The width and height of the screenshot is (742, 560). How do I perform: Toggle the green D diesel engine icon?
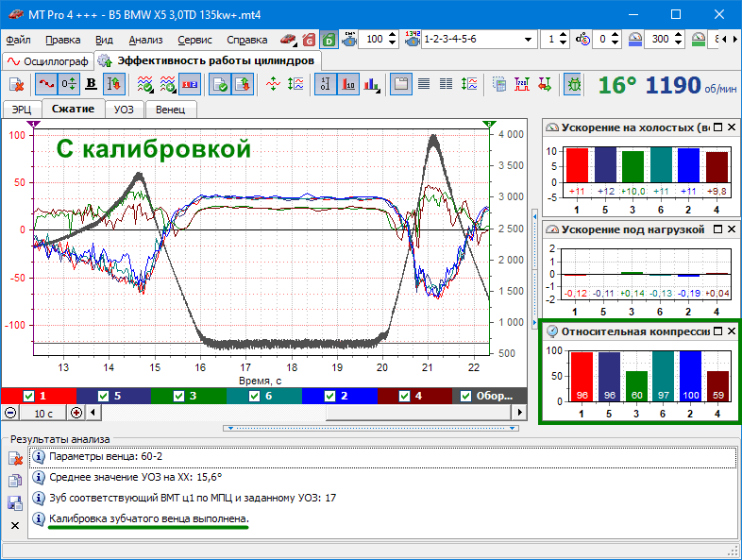coord(329,40)
